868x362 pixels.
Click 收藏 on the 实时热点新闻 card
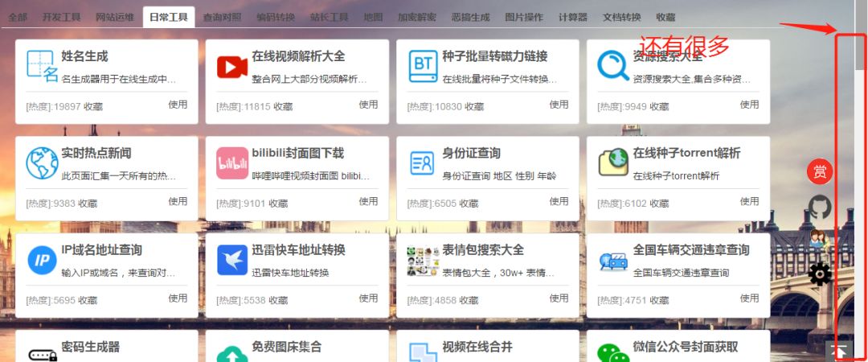point(88,204)
